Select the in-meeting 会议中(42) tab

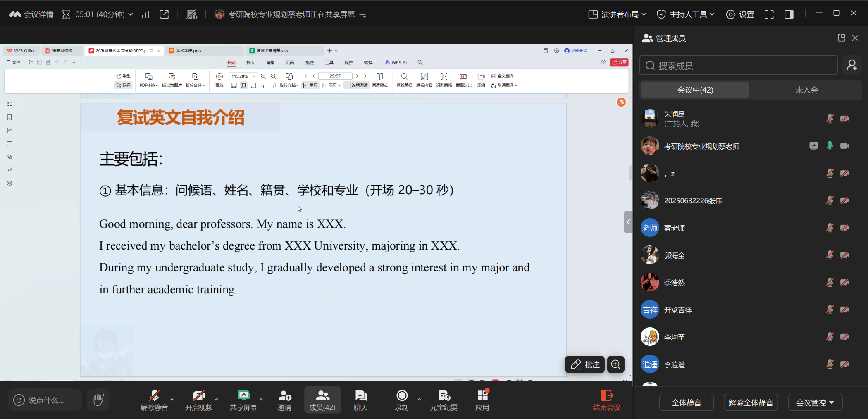[x=695, y=90]
